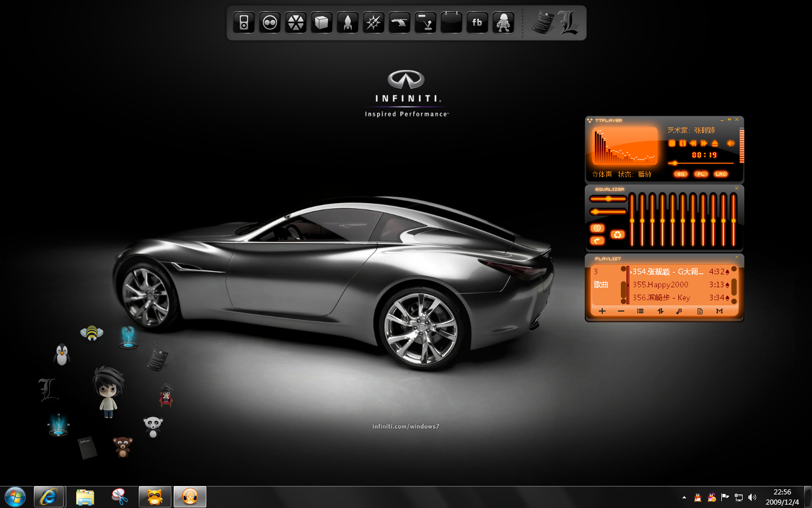Open the black notepaper icon in top dock
The image size is (812, 508).
[x=544, y=23]
